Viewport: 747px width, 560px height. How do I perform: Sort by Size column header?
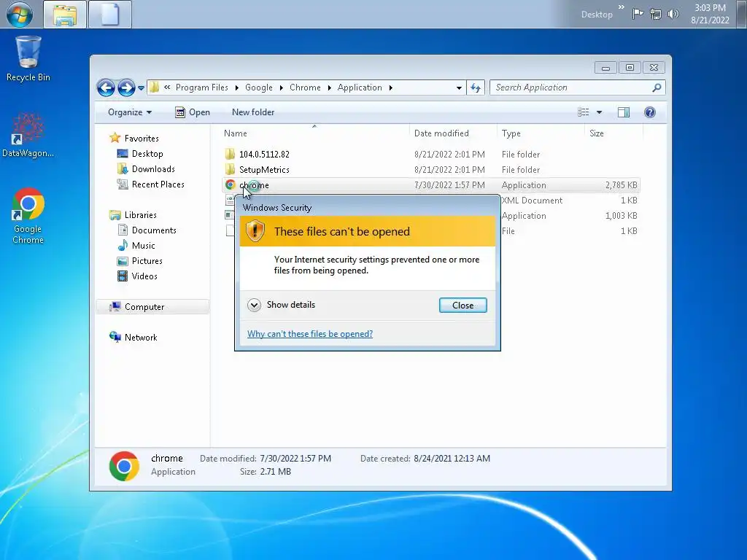tap(613, 133)
